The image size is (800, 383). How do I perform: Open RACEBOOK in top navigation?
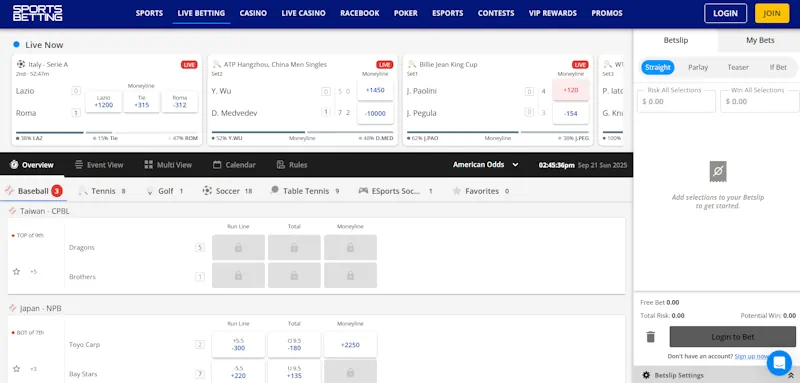[x=360, y=13]
